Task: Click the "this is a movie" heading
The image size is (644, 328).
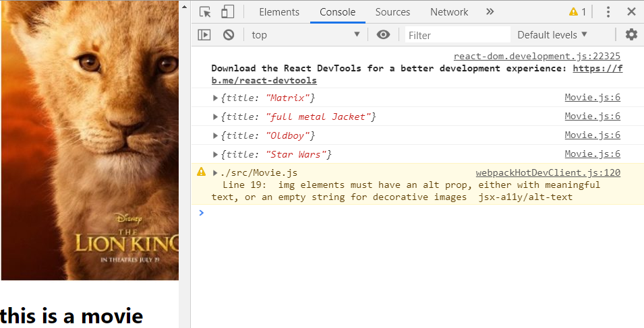Action: (71, 316)
